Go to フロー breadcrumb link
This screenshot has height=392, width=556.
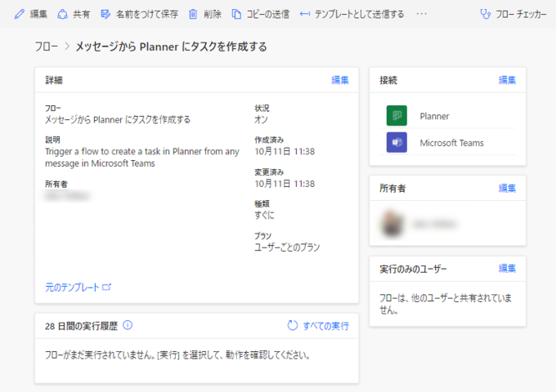pyautogui.click(x=46, y=47)
